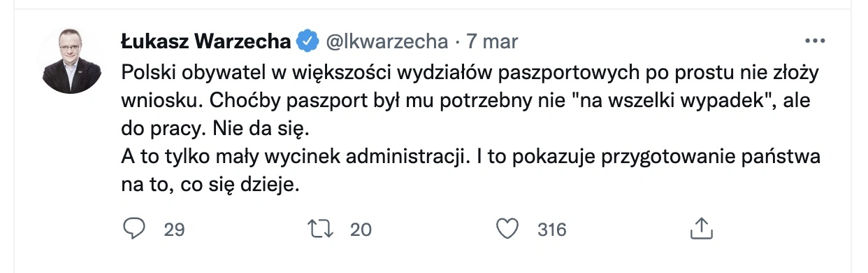Click the 316 likes count

point(551,230)
